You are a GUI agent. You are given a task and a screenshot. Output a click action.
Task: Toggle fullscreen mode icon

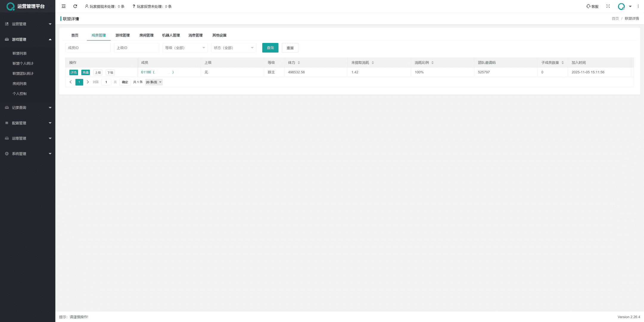coord(608,6)
